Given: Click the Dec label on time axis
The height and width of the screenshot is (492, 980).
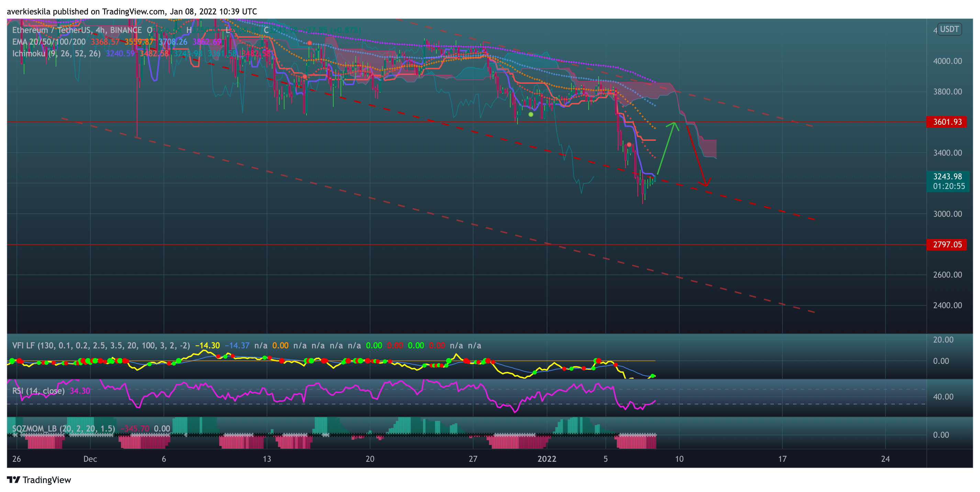Looking at the screenshot, I should click(x=90, y=459).
